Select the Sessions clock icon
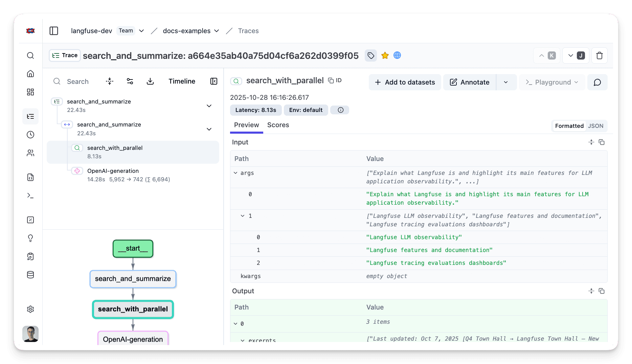 pyautogui.click(x=30, y=135)
